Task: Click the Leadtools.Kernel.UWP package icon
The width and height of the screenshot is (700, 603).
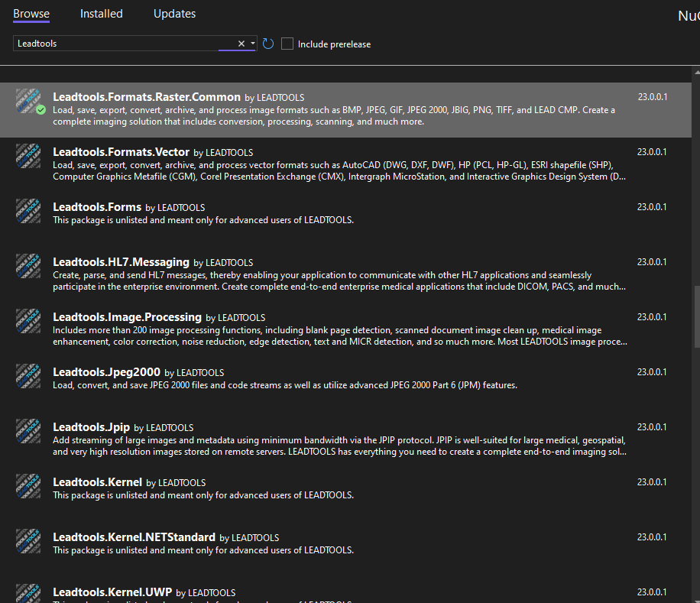Action: [x=28, y=593]
